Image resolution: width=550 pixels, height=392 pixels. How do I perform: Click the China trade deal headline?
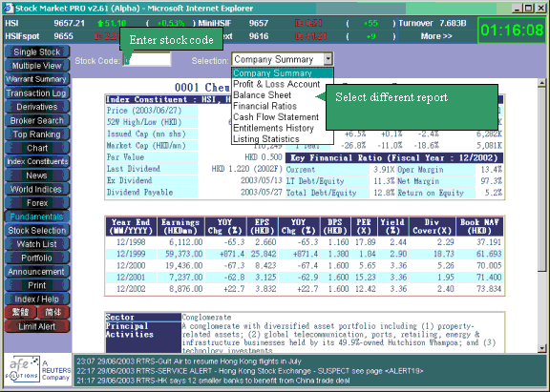click(213, 381)
